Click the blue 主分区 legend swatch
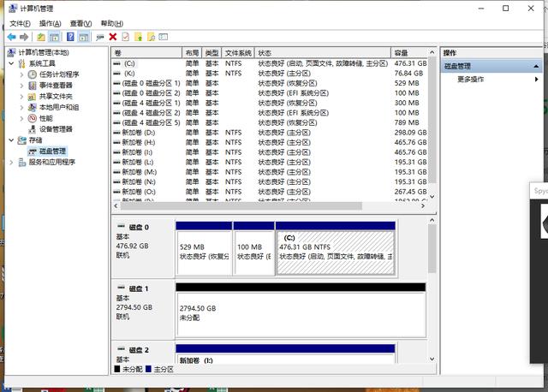The width and height of the screenshot is (548, 392). coord(148,369)
